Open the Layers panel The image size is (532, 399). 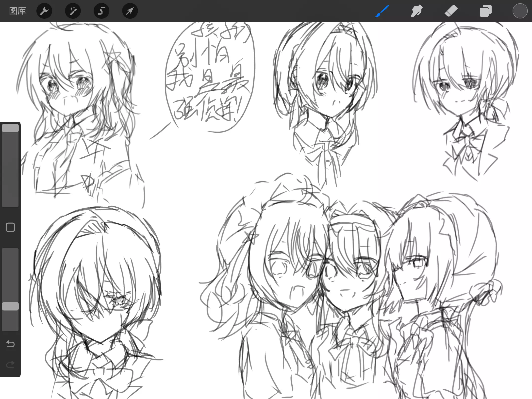[485, 11]
